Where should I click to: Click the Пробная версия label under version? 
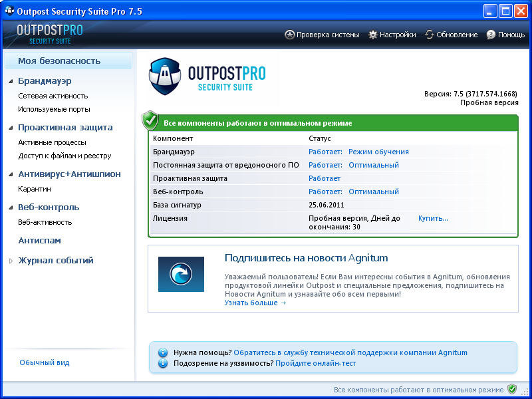point(489,102)
